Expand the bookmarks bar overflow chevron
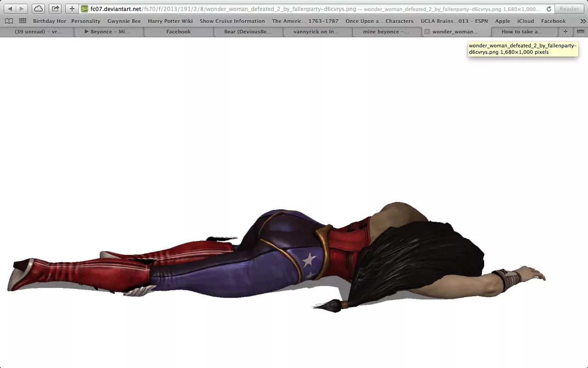Image resolution: width=588 pixels, height=368 pixels. pos(583,21)
